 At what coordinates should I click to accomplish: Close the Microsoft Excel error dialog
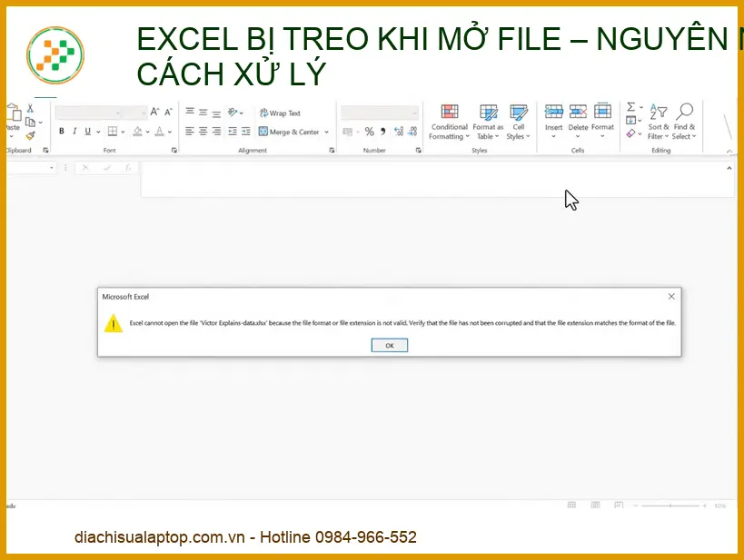(x=671, y=297)
